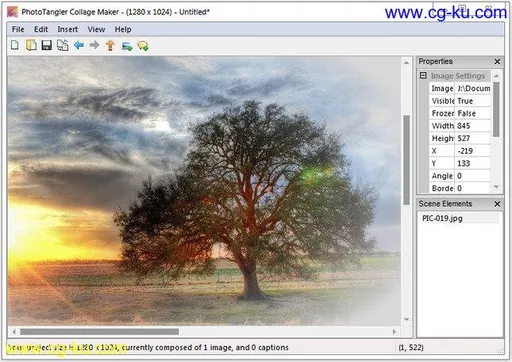Screen dimensions: 512x362
Task: Click the blue left arrow undo icon
Action: pyautogui.click(x=79, y=45)
